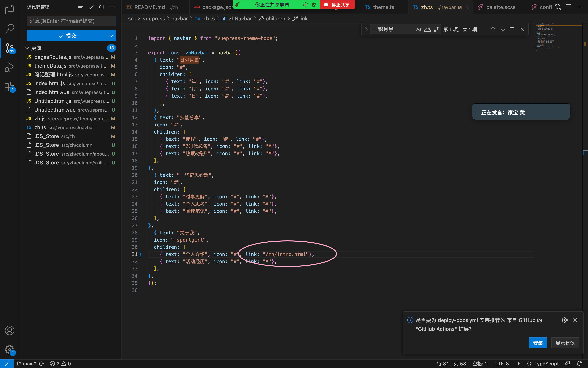The height and width of the screenshot is (368, 588).
Task: Open main* branch picker
Action: coord(26,364)
